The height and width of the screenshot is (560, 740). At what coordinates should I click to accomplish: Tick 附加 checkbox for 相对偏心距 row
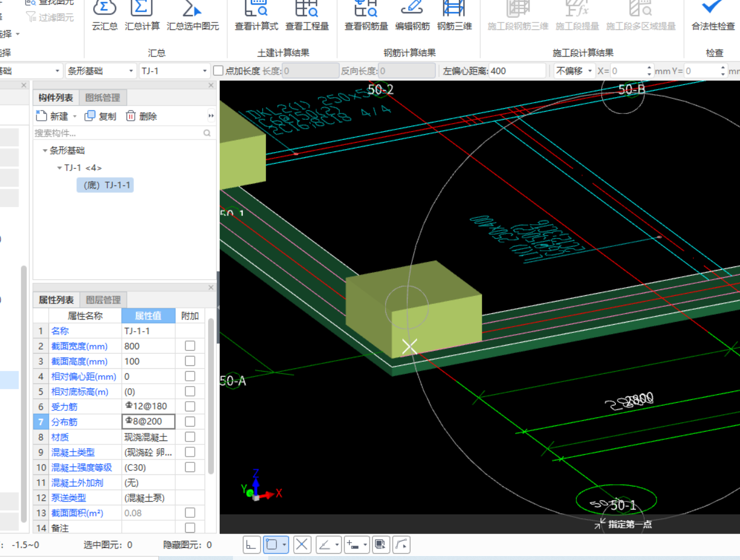click(x=190, y=376)
